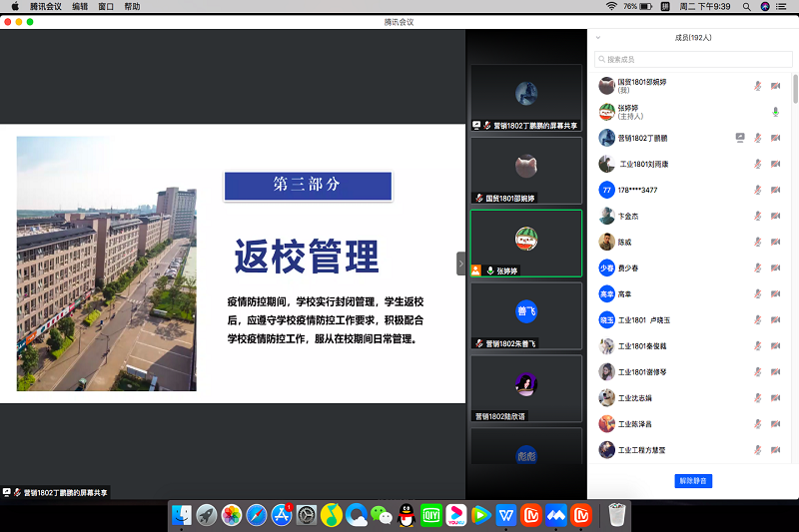This screenshot has height=532, width=799.
Task: Open the 腾讯会议 application menu
Action: pos(46,6)
